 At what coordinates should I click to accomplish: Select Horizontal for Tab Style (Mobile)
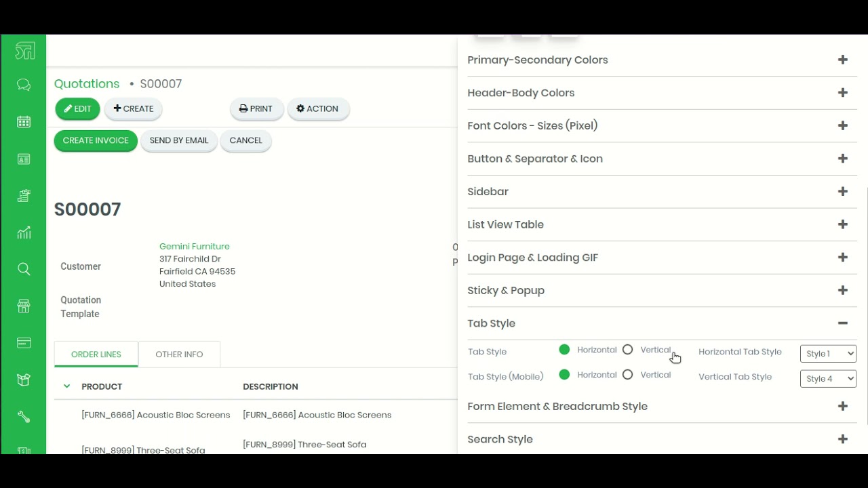(x=564, y=375)
